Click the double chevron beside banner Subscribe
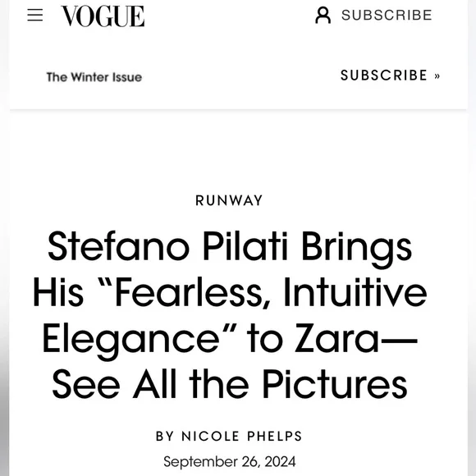Screen dimensions: 476x476 (x=437, y=76)
